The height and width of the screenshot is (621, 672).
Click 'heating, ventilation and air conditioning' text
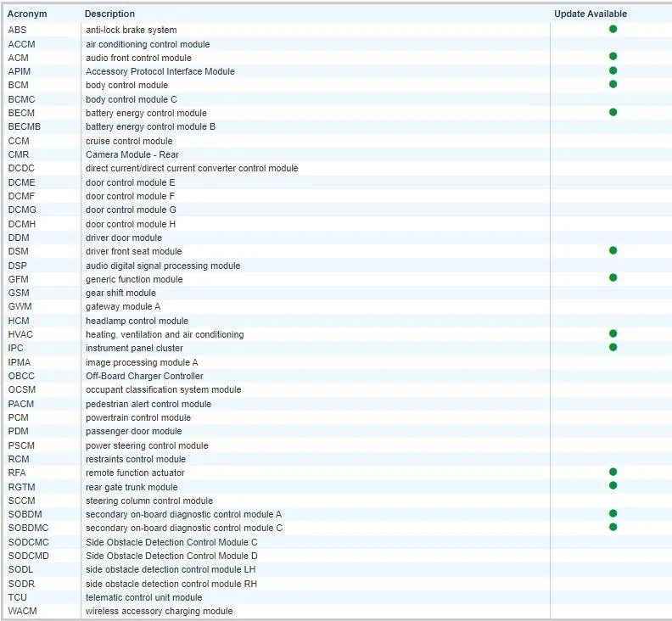(x=165, y=335)
